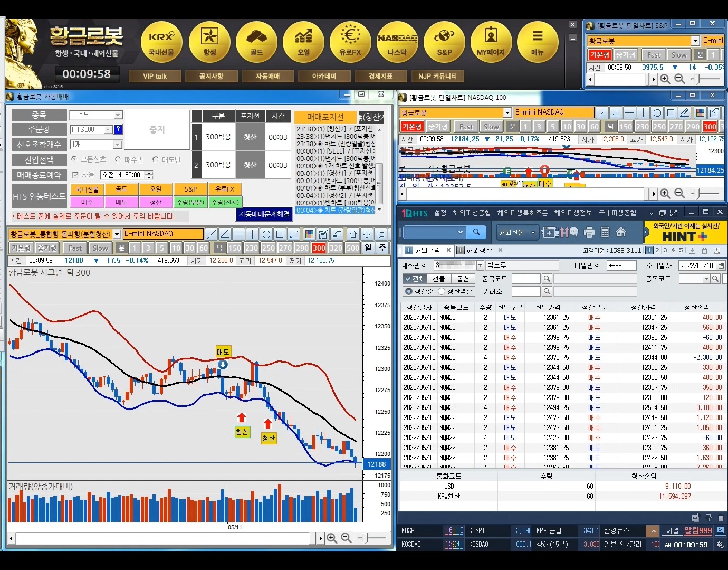728x570 pixels.
Task: Click the 비밀번호 password field
Action: [x=621, y=265]
